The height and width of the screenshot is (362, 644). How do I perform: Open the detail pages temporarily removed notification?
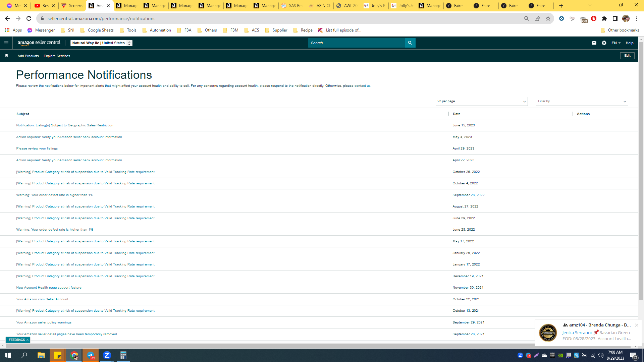pyautogui.click(x=66, y=334)
